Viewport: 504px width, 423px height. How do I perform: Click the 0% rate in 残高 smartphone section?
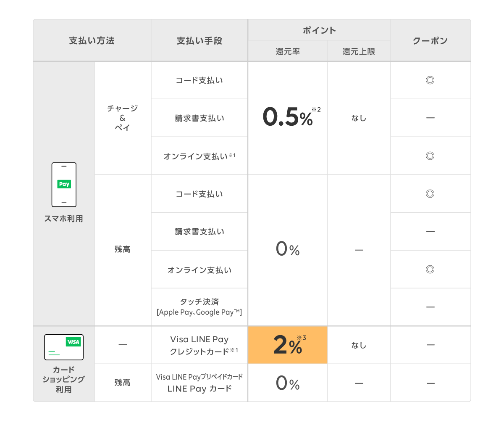pyautogui.click(x=288, y=250)
